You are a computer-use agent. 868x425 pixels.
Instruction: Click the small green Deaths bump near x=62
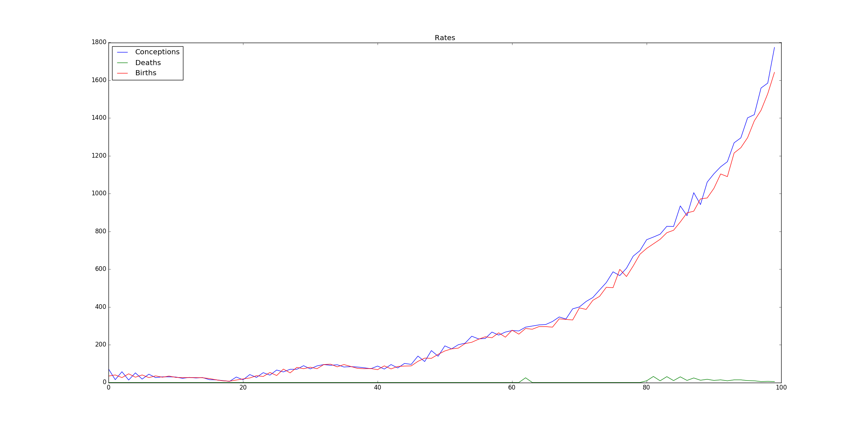click(x=526, y=378)
